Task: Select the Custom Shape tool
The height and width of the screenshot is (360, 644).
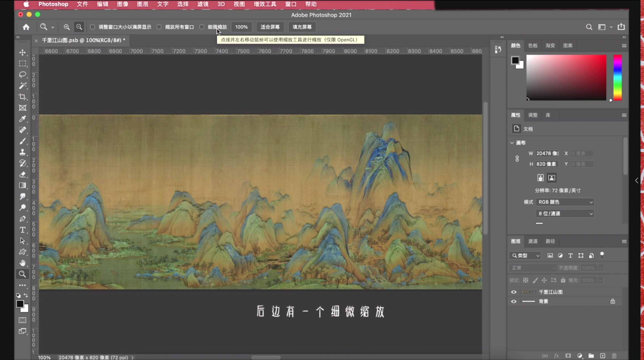Action: tap(23, 252)
